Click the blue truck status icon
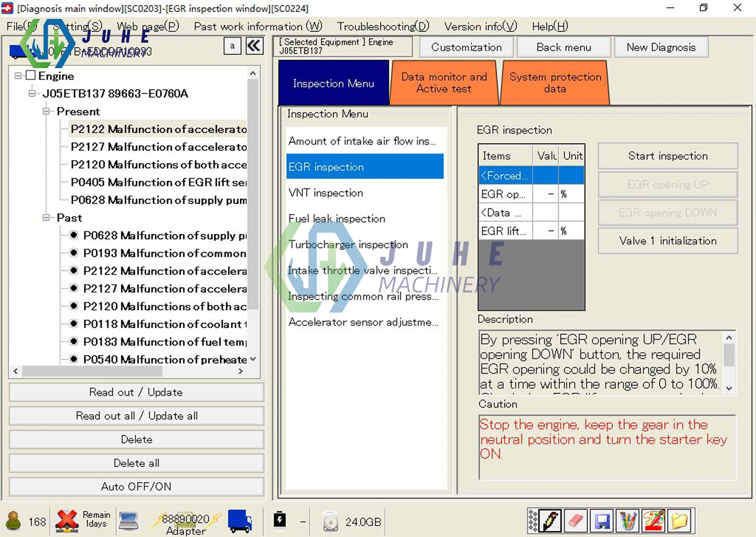The height and width of the screenshot is (537, 756). (x=240, y=521)
